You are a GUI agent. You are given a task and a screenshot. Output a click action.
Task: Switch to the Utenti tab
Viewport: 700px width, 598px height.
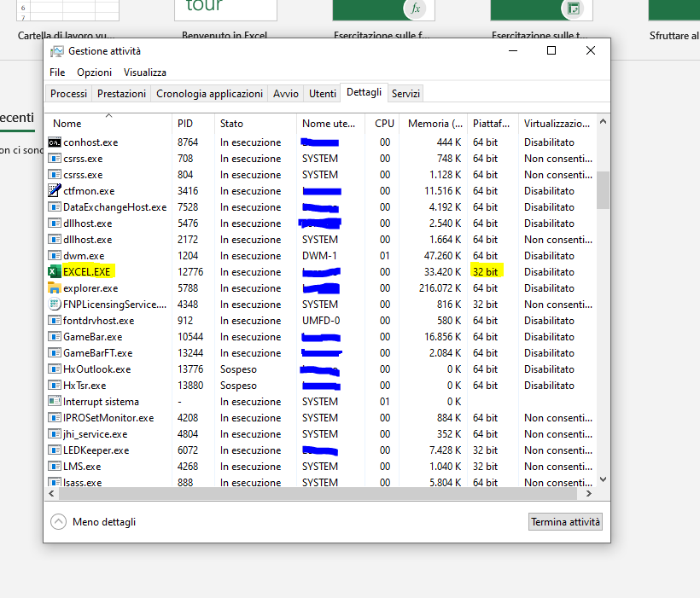pyautogui.click(x=323, y=94)
